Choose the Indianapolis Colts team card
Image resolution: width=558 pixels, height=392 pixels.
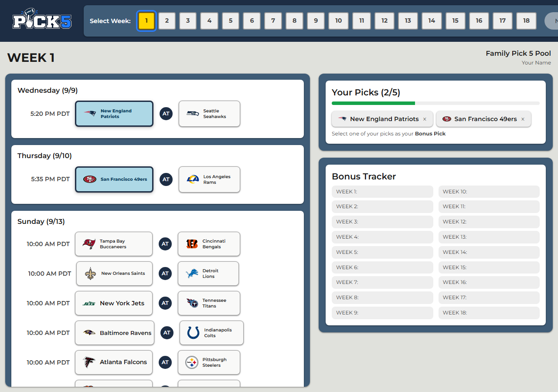(x=211, y=333)
